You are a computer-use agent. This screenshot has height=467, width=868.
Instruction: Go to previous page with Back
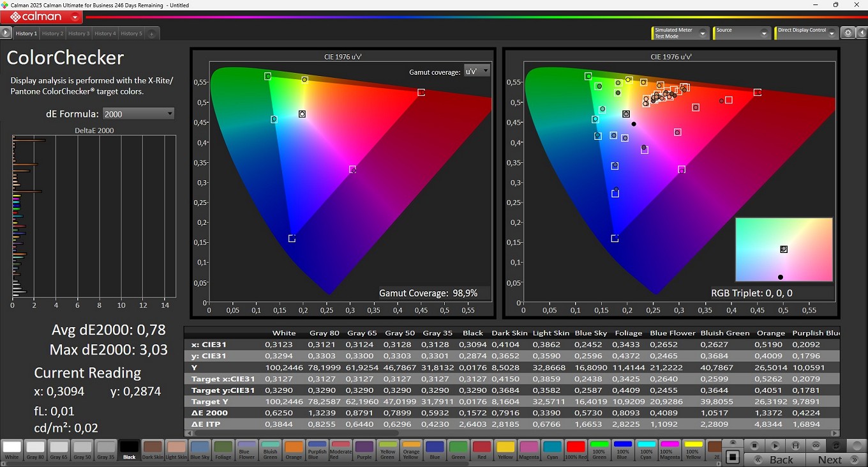tap(774, 459)
